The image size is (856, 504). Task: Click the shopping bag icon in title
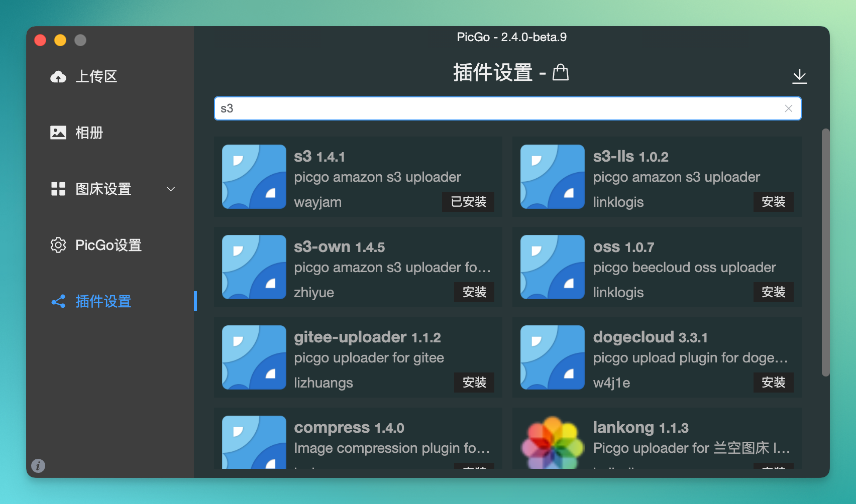click(561, 73)
